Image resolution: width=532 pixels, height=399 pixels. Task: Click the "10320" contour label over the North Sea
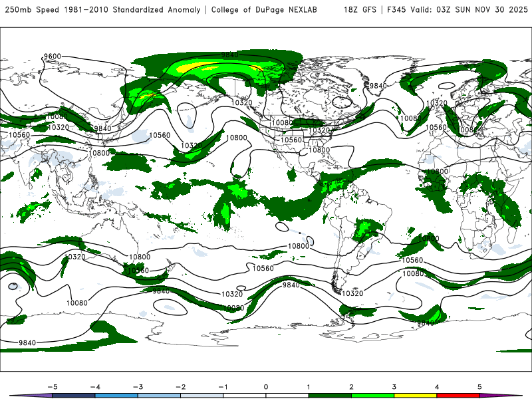coord(437,103)
